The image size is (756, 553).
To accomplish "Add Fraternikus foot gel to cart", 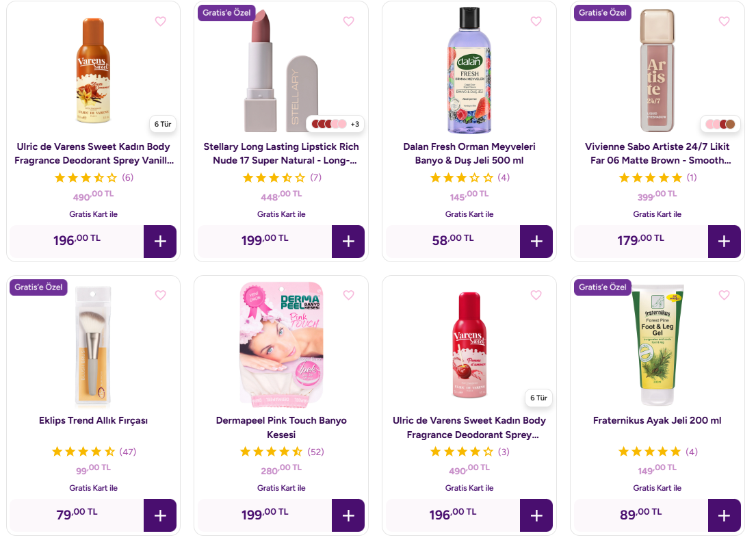I will [x=724, y=515].
